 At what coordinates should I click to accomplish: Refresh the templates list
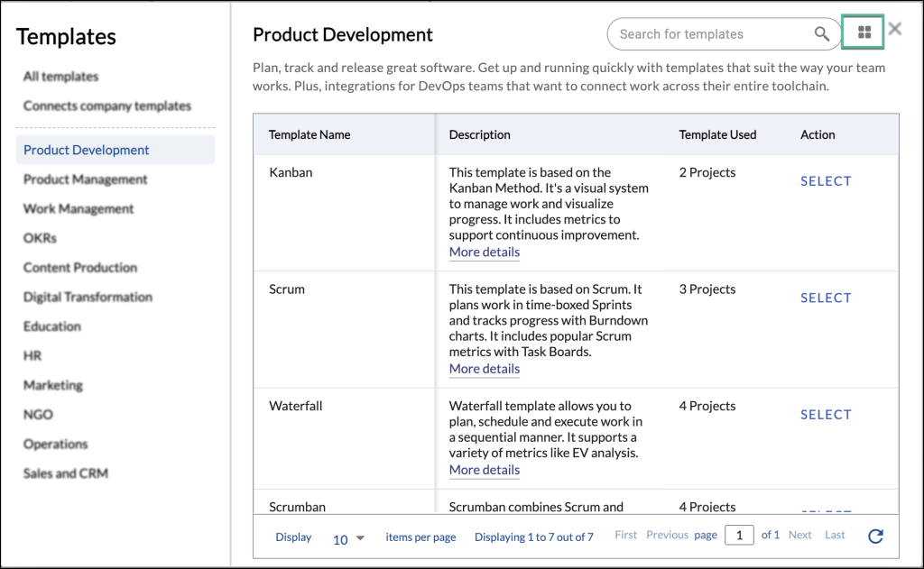point(875,536)
